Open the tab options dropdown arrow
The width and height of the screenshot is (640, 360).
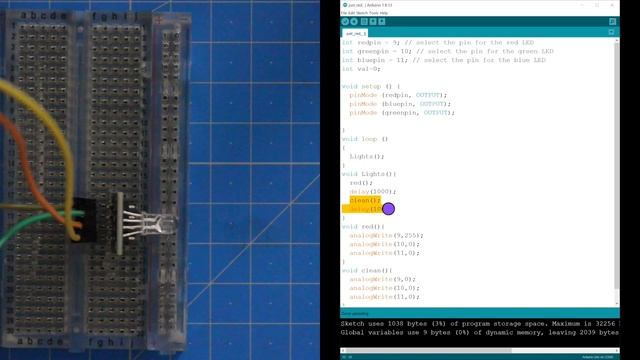click(611, 32)
